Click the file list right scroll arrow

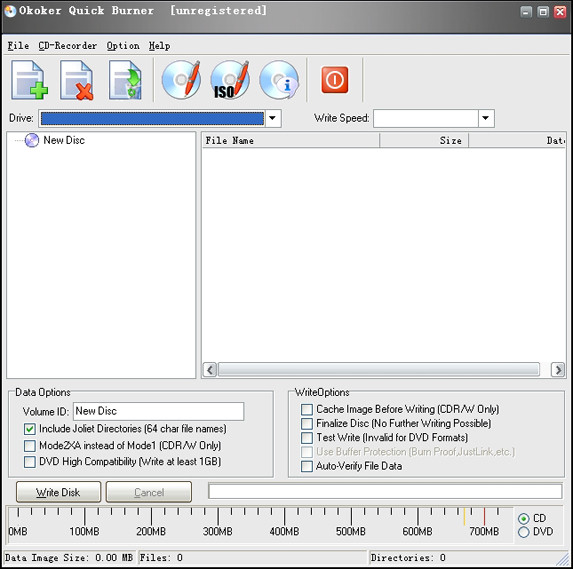click(558, 370)
